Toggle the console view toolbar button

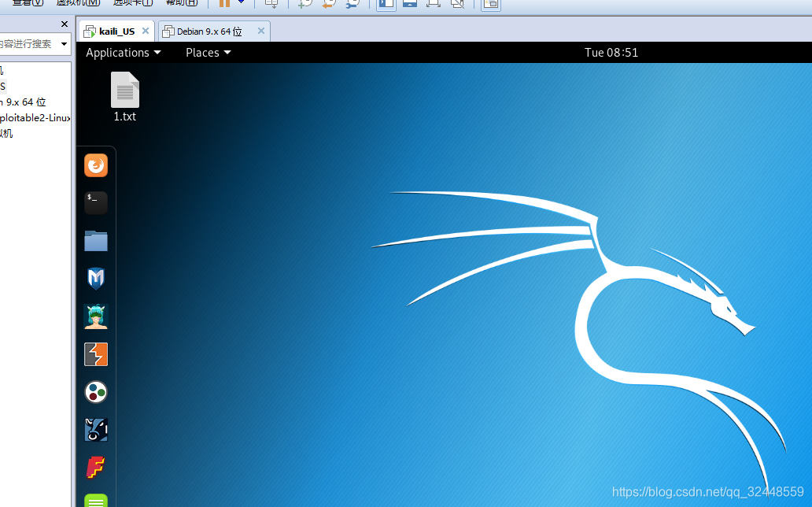pos(491,4)
